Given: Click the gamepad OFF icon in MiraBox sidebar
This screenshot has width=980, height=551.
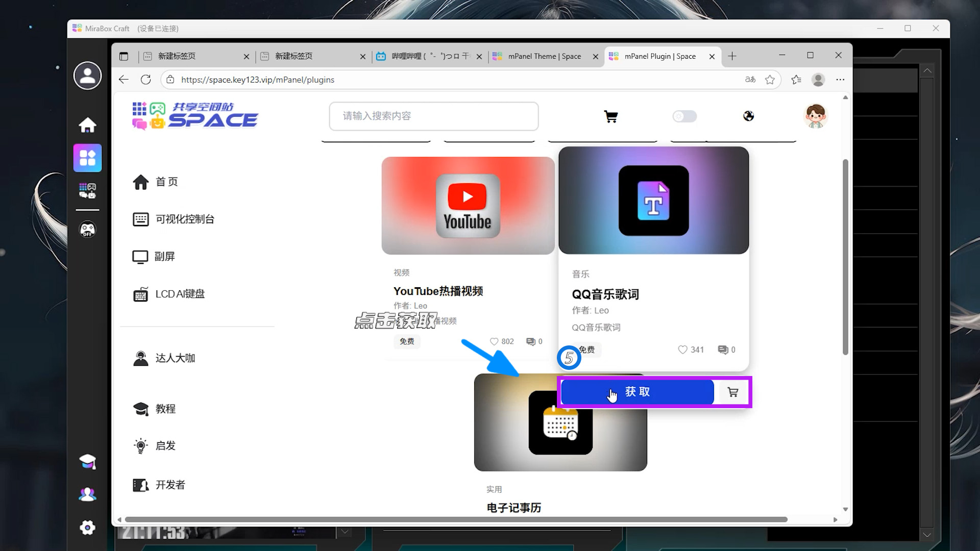Looking at the screenshot, I should 87,230.
